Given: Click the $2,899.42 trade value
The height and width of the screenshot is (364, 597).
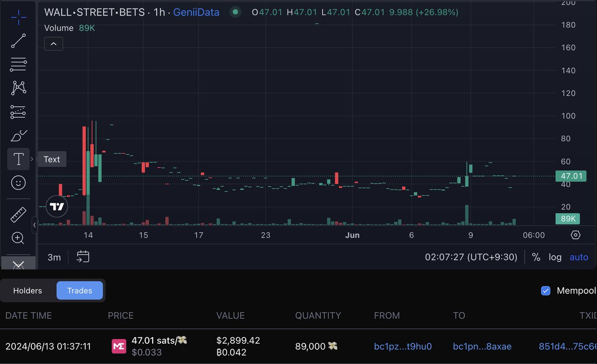Looking at the screenshot, I should pyautogui.click(x=238, y=341).
